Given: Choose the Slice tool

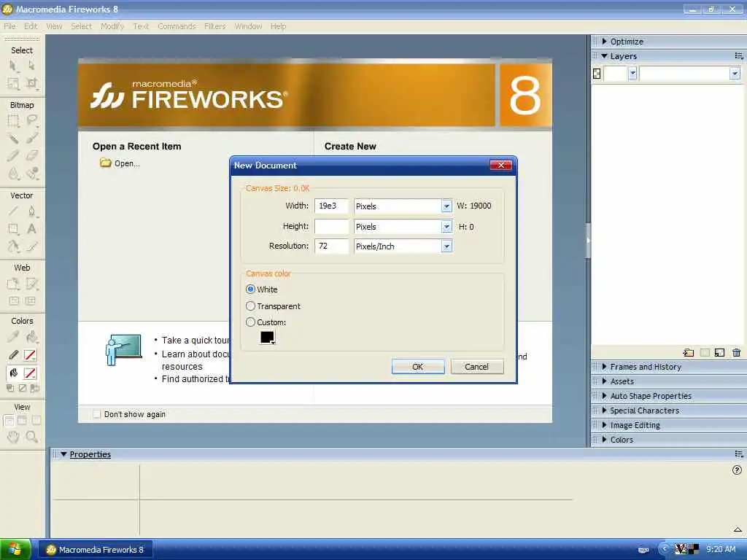Looking at the screenshot, I should pyautogui.click(x=31, y=284).
